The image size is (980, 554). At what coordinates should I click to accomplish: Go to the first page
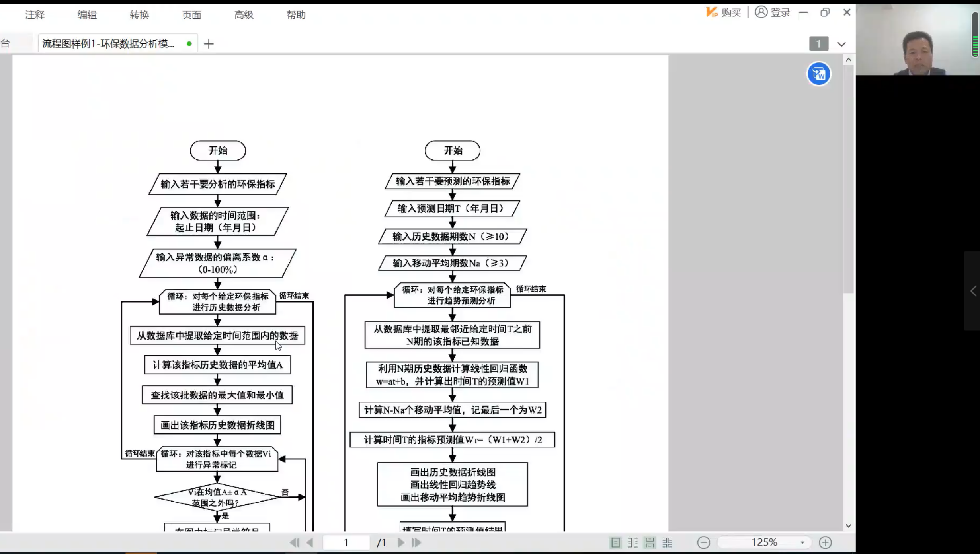295,542
